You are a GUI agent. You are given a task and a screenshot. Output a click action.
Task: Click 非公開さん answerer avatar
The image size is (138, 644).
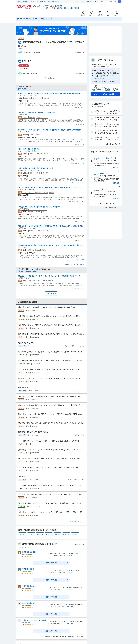(20, 74)
